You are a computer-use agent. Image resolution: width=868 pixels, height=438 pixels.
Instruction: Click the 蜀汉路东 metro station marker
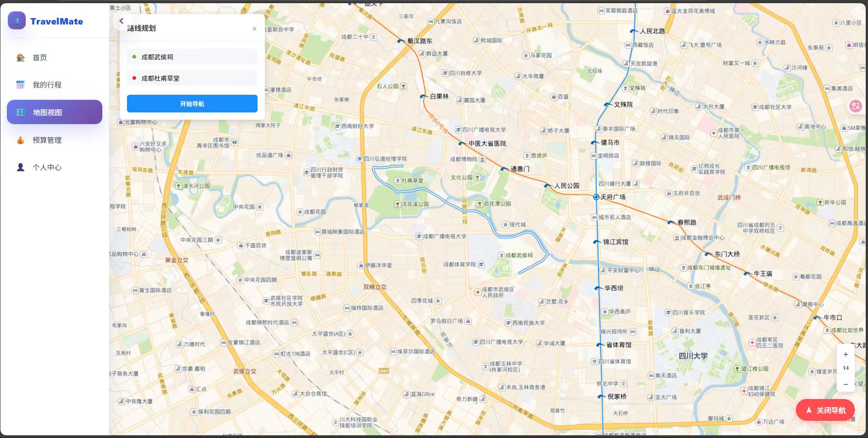pyautogui.click(x=400, y=41)
